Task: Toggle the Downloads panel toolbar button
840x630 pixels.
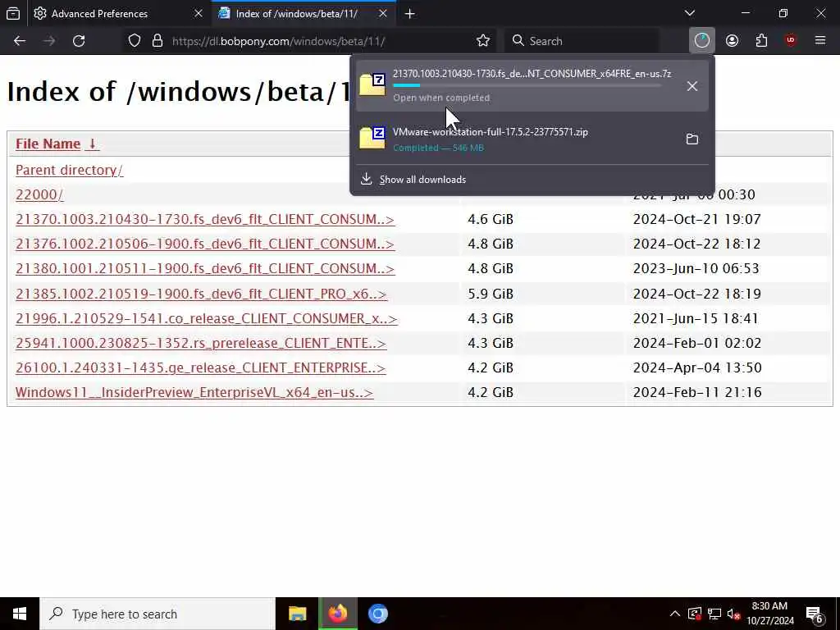Action: (x=702, y=41)
